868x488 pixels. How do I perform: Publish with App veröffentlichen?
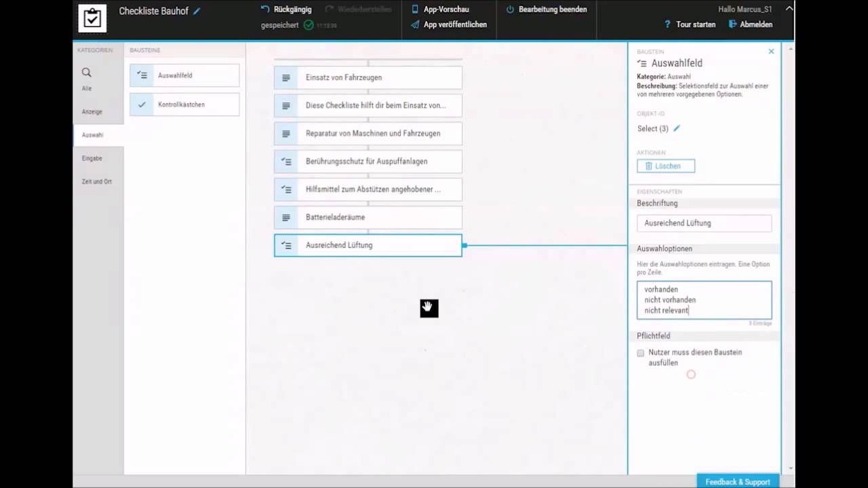coord(449,24)
